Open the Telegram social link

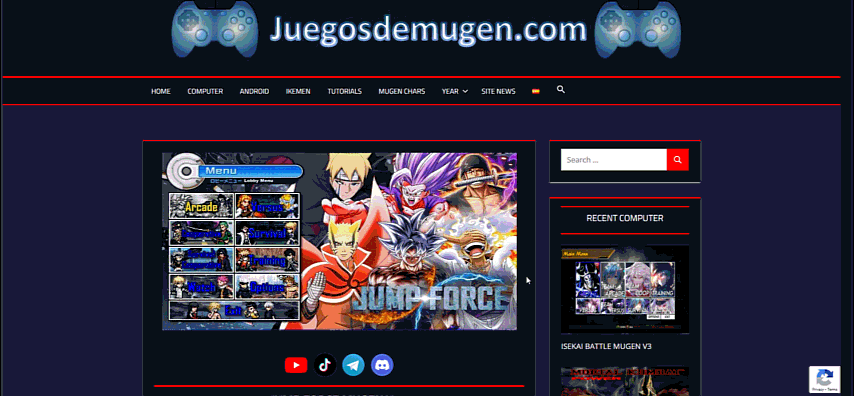pos(353,365)
